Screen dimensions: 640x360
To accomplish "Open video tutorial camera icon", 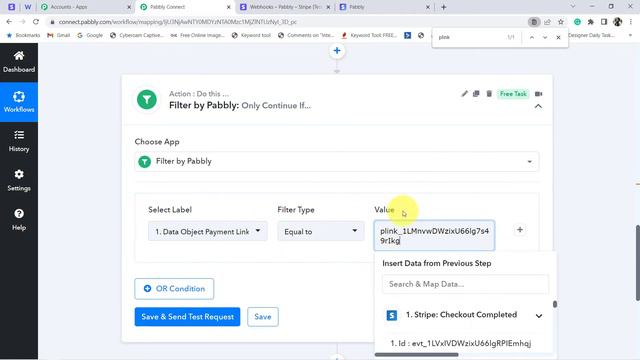I will click(x=539, y=94).
